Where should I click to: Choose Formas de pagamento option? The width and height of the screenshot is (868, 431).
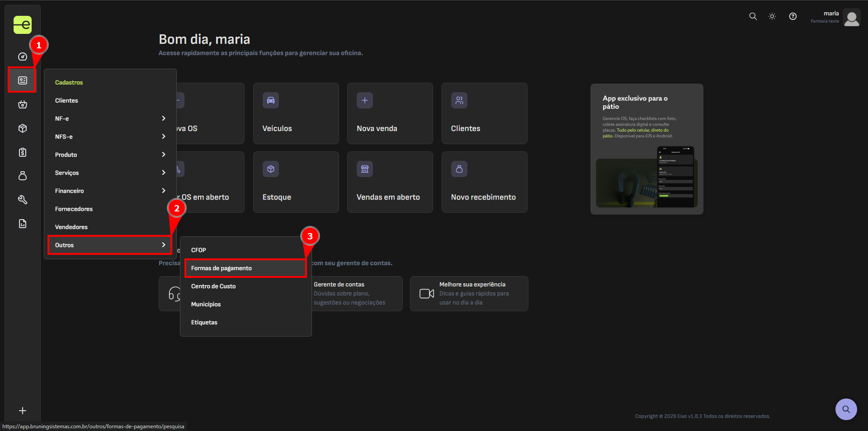point(246,268)
